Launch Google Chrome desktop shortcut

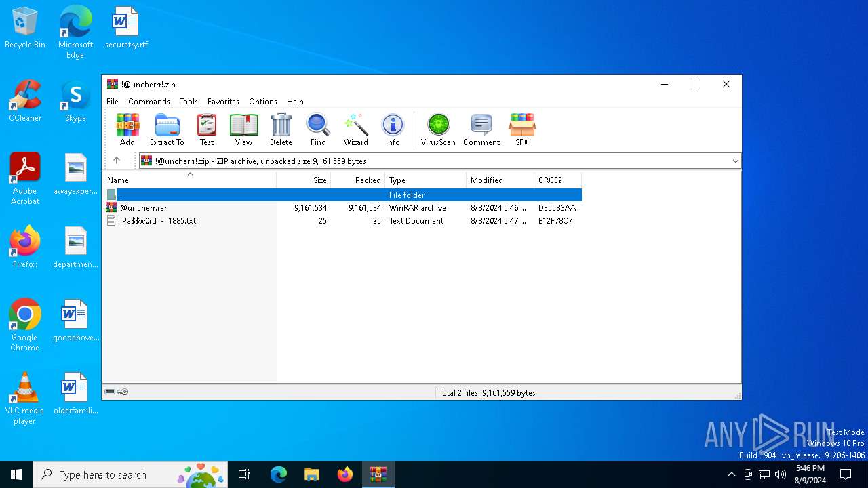[25, 325]
